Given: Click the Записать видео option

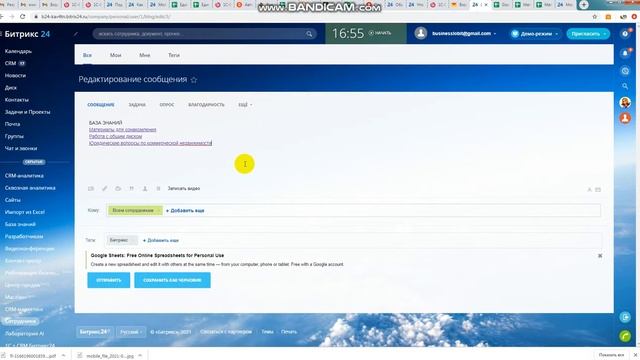Looking at the screenshot, I should tap(184, 189).
